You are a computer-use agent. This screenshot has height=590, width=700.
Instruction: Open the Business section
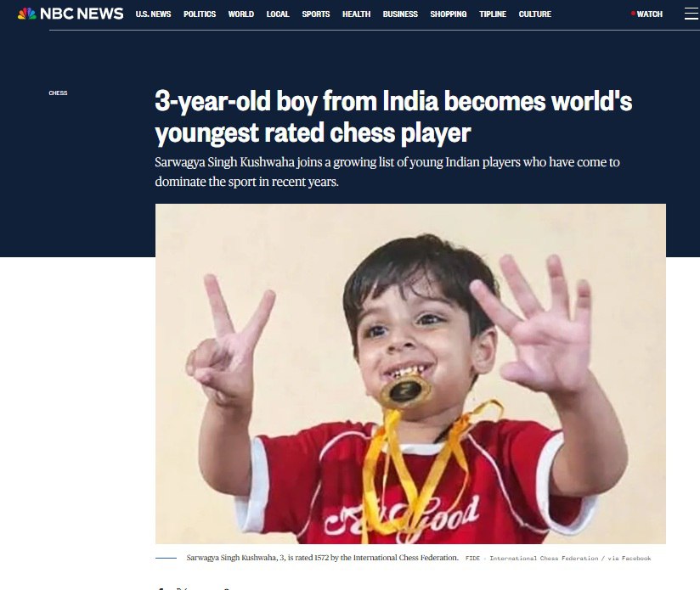tap(400, 14)
